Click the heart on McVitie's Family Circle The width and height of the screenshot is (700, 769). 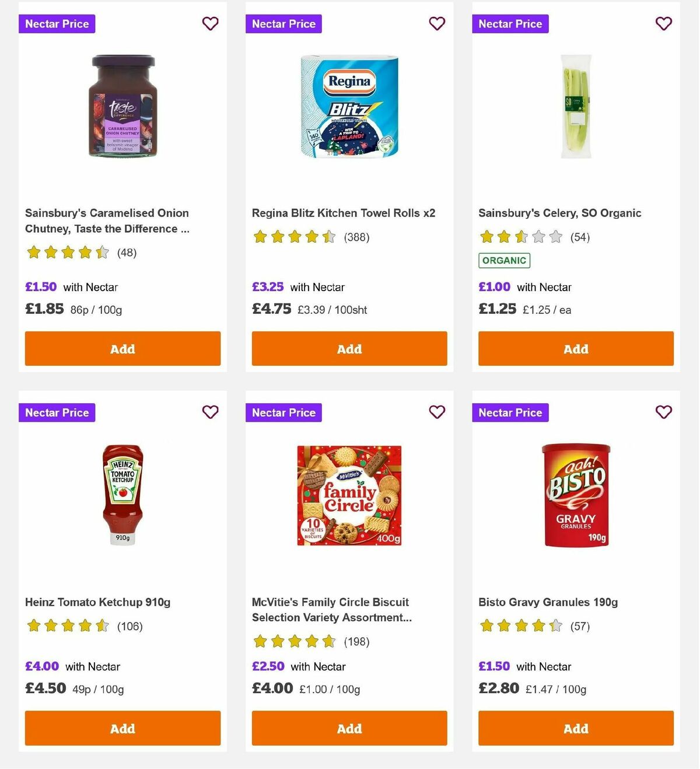[x=437, y=412]
